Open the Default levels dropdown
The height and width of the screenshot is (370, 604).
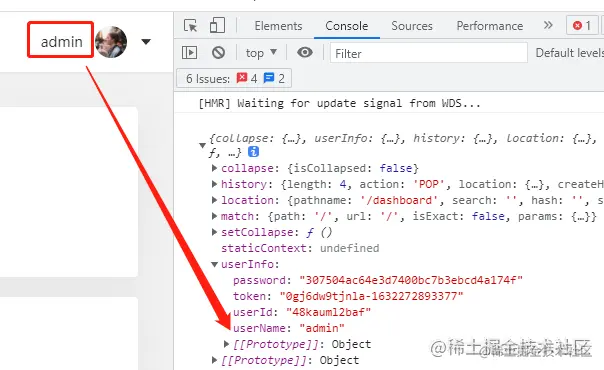pos(569,53)
